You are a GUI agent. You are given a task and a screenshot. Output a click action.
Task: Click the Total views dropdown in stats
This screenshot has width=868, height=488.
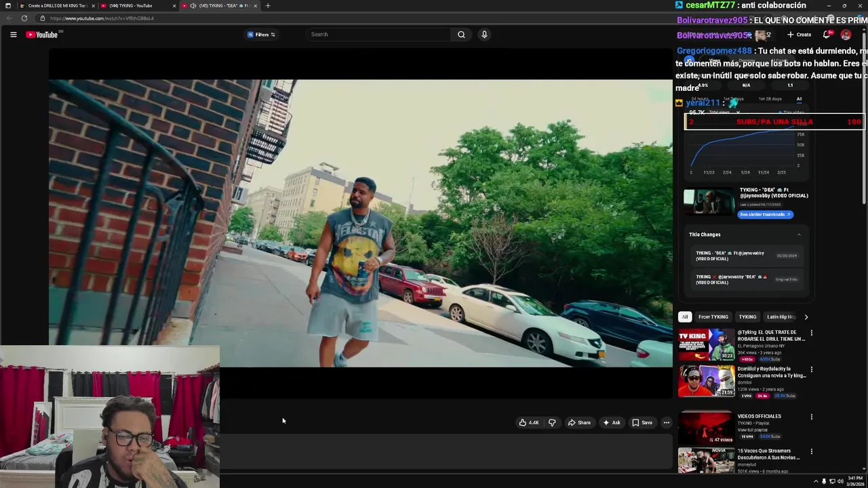coord(723,112)
